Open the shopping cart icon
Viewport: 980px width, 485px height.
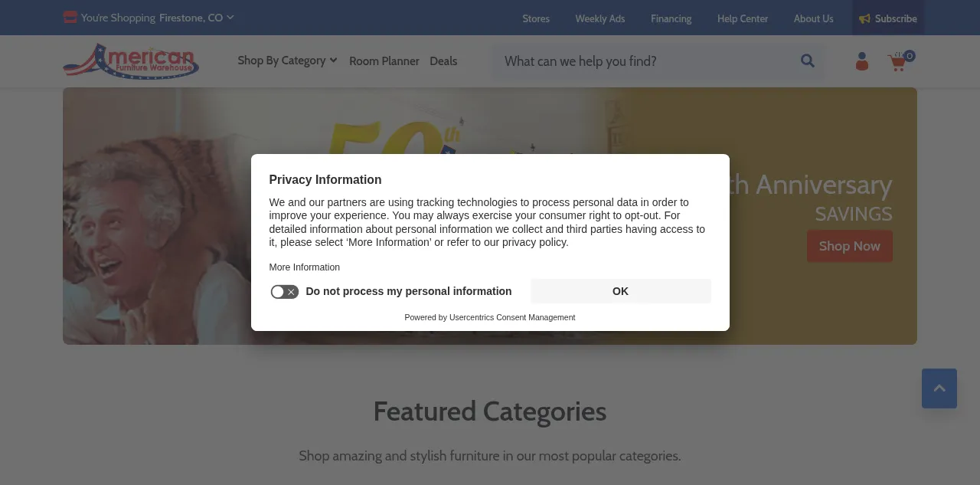click(x=898, y=62)
